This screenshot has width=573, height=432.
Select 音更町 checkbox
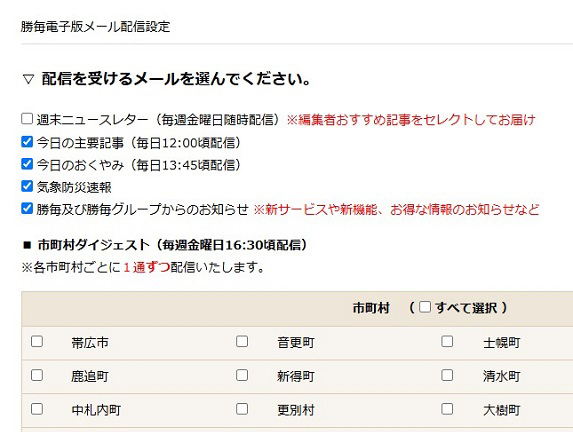coord(242,342)
